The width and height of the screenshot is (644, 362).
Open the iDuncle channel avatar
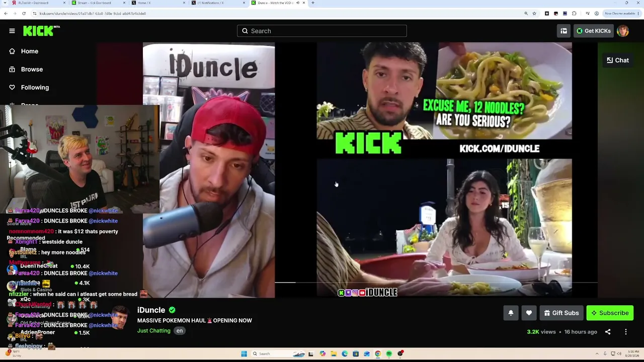119,317
